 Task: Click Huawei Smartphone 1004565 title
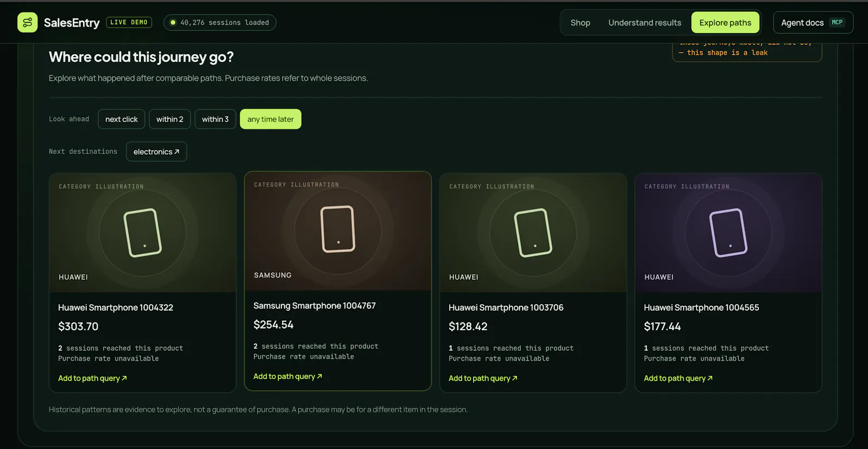701,307
